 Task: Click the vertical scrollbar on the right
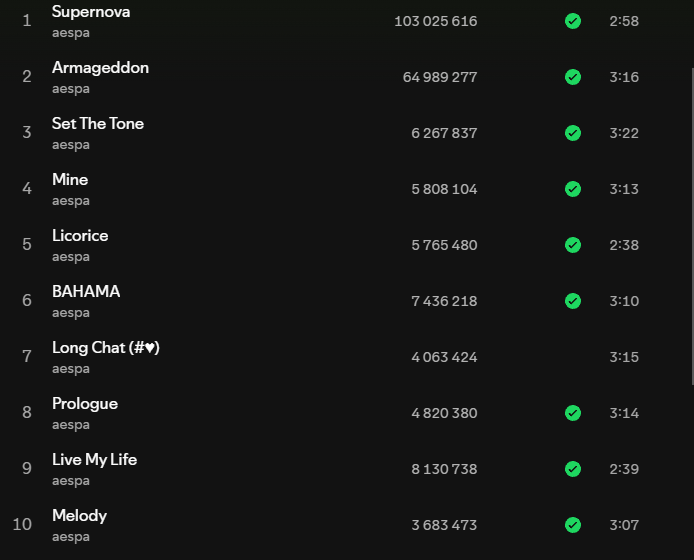pos(690,200)
